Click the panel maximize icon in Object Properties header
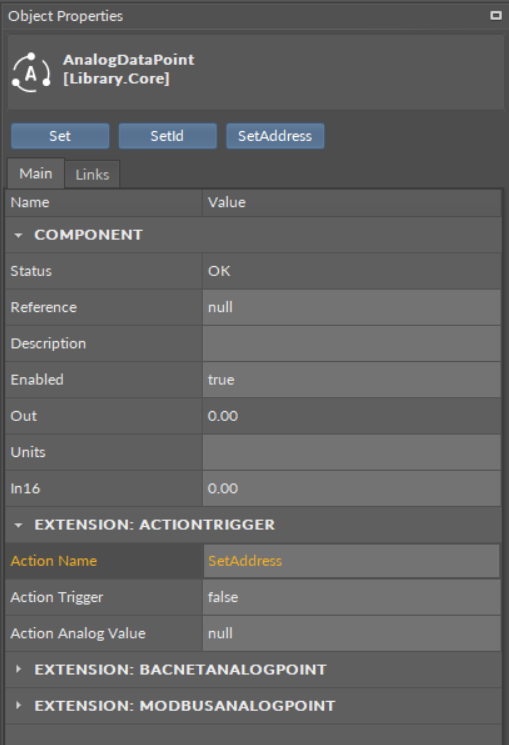 (x=496, y=16)
